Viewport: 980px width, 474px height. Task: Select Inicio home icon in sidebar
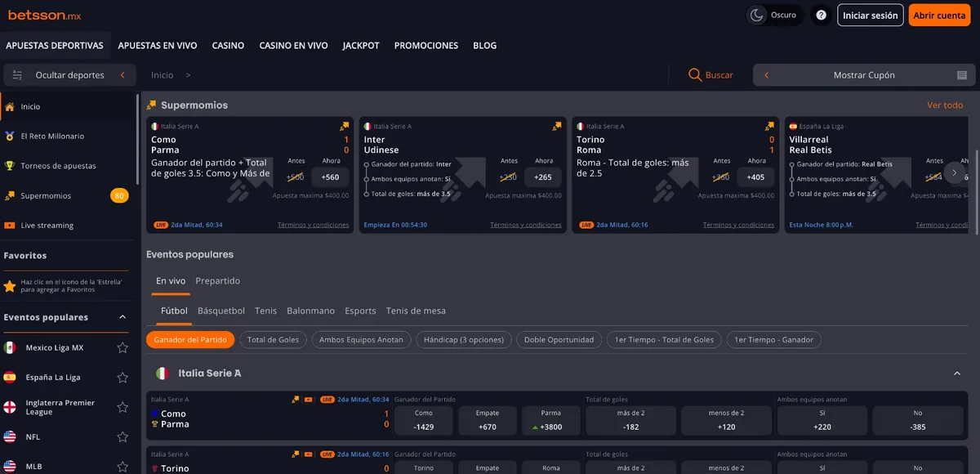pos(9,106)
